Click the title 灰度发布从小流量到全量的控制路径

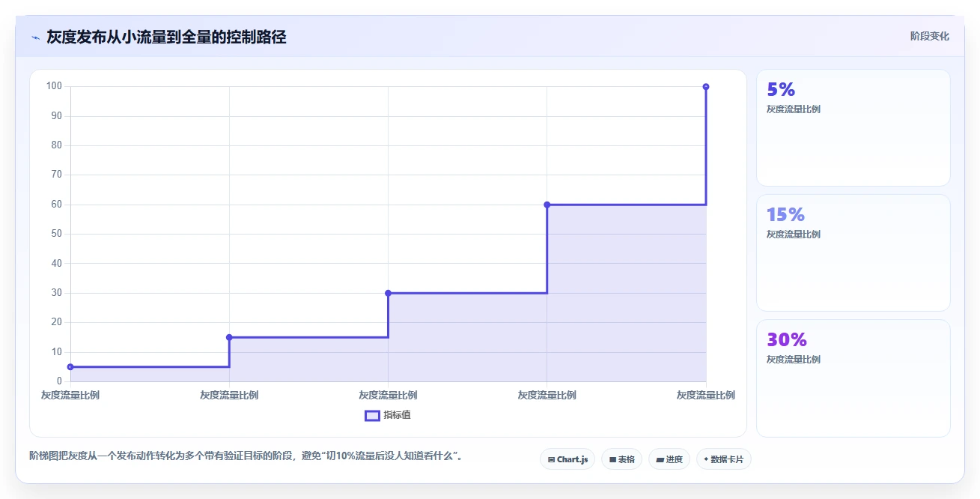(166, 37)
